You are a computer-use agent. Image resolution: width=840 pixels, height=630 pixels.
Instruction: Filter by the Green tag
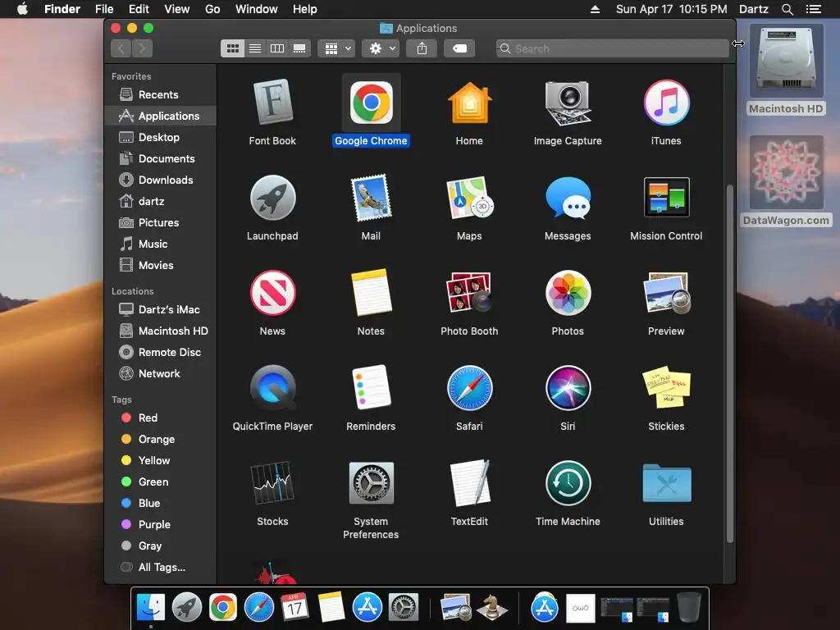click(x=161, y=482)
